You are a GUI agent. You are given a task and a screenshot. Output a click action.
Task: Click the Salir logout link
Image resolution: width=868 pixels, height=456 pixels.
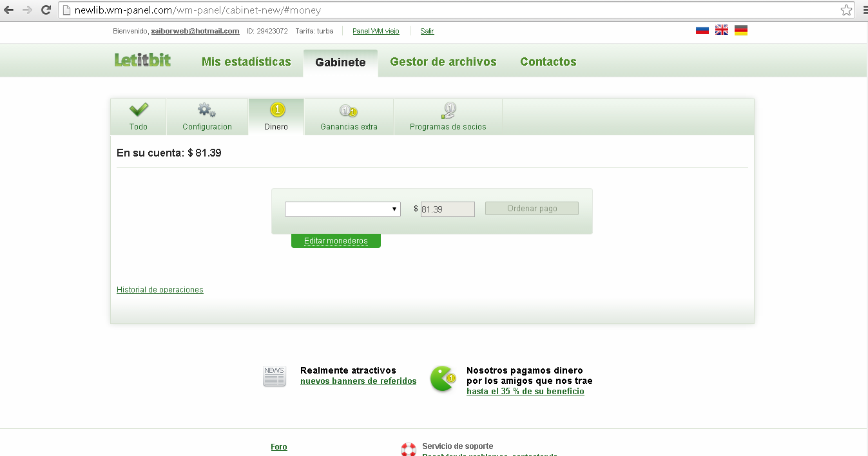[x=427, y=31]
